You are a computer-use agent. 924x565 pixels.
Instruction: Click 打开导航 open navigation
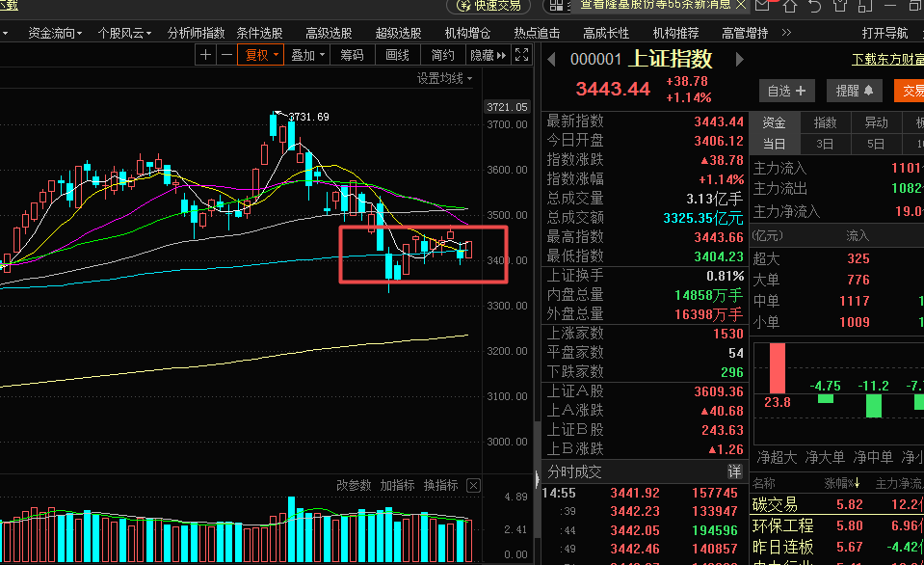[884, 33]
